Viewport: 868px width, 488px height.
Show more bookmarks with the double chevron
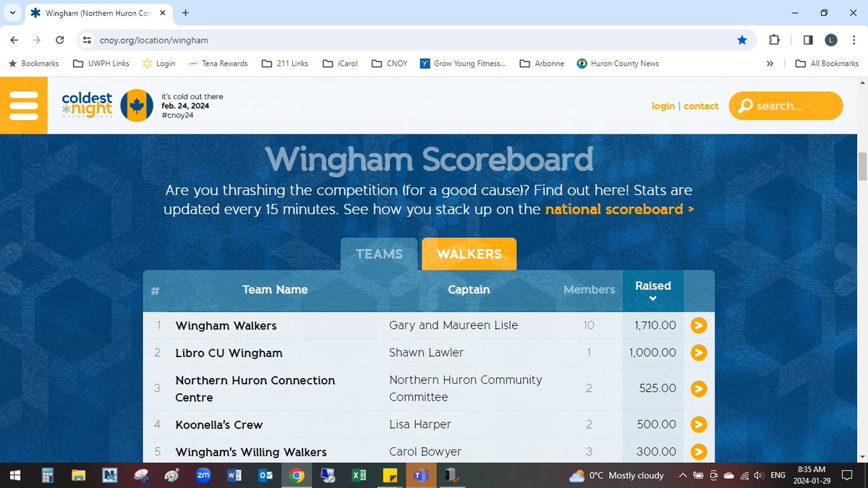770,64
